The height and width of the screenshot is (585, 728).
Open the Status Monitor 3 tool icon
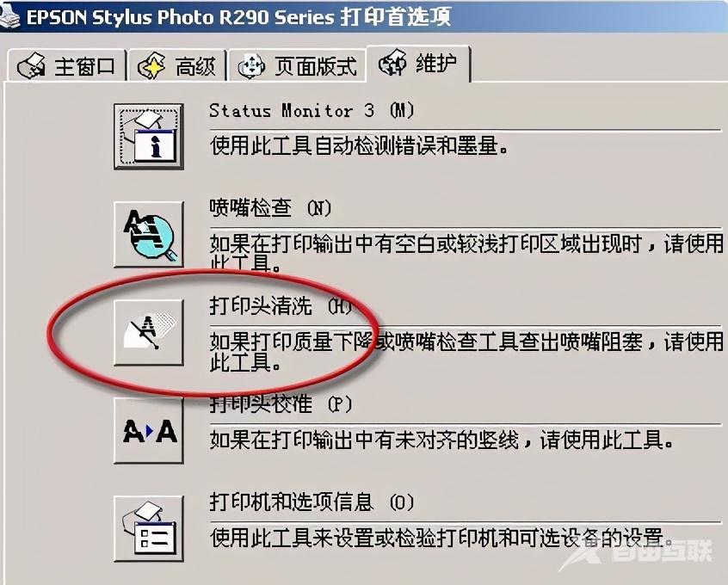(x=149, y=136)
